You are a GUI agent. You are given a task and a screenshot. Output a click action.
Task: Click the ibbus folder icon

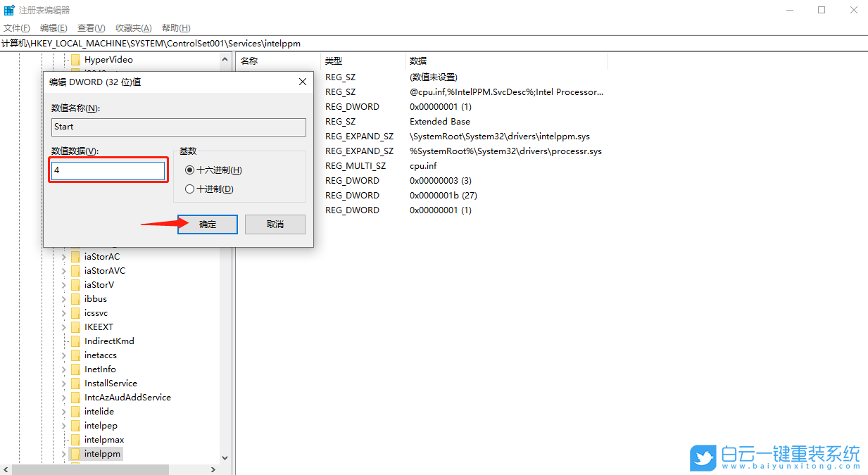click(75, 298)
